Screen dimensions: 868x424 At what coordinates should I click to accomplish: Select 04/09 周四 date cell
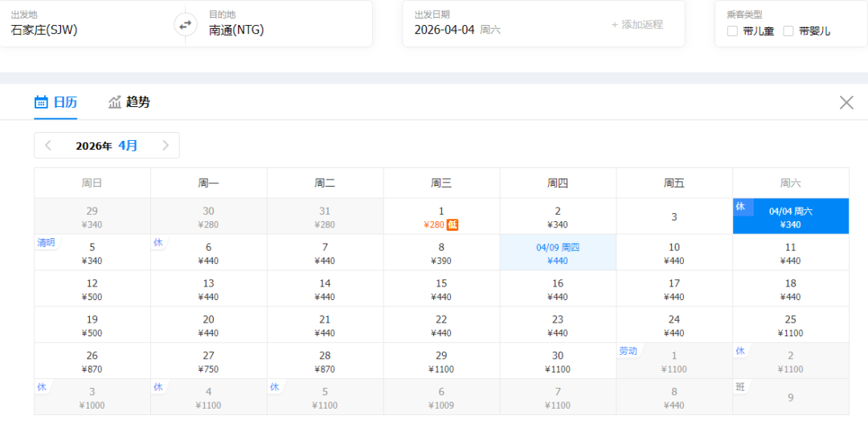tap(558, 252)
